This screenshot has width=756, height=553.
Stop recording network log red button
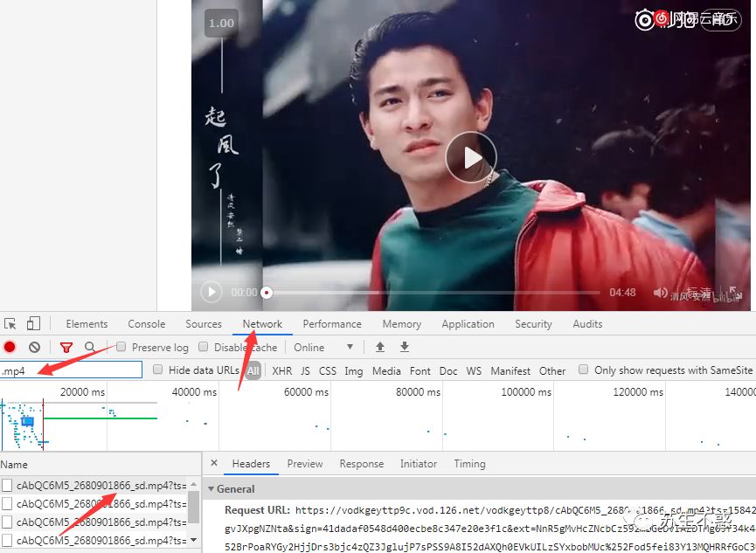[x=10, y=347]
